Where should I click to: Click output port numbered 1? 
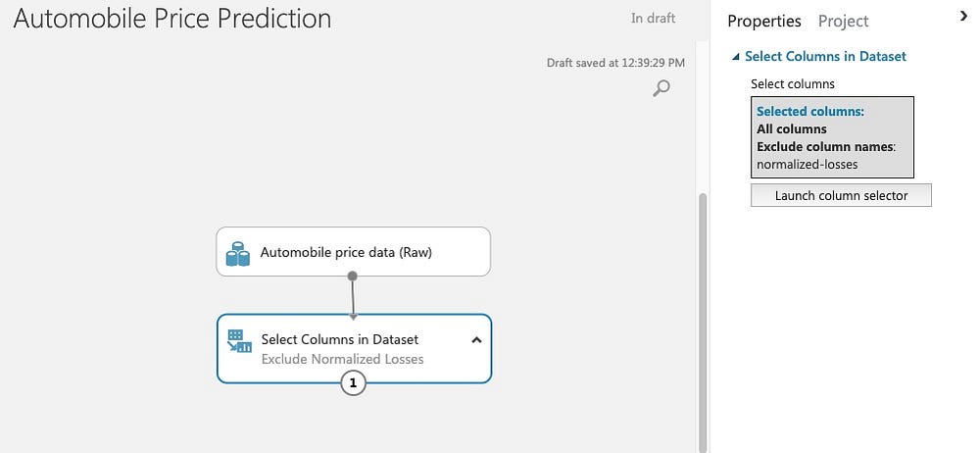(353, 383)
